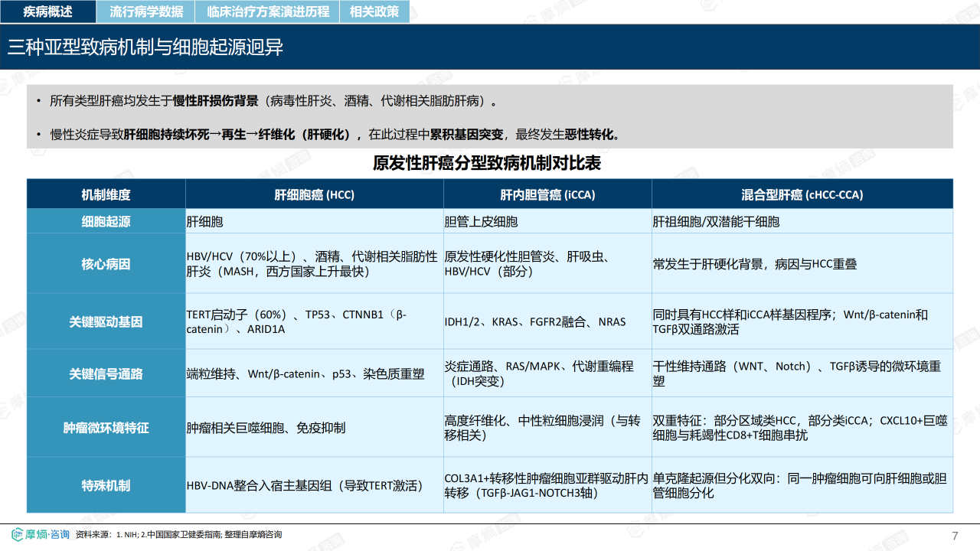This screenshot has height=551, width=980.
Task: Switch to the 流行病学数据 tab
Action: pyautogui.click(x=146, y=11)
